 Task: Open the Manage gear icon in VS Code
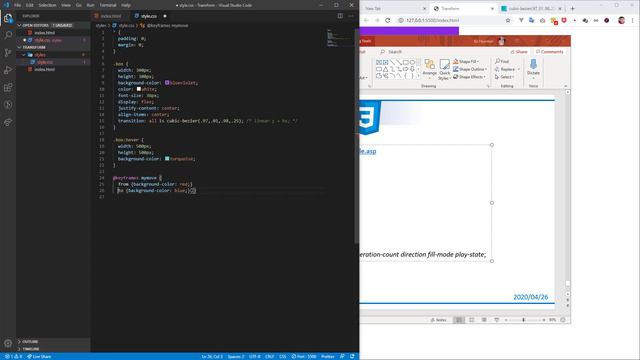pos(8,343)
